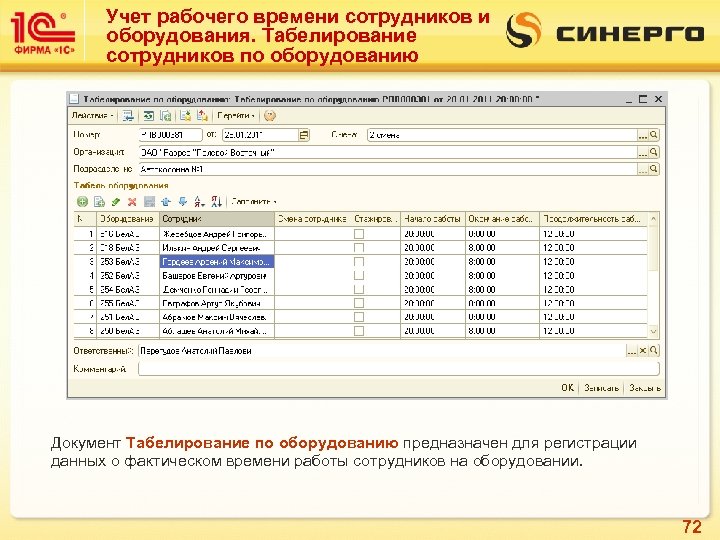Screen dimensions: 720x540
Task: Click the document structure icon before Перейти
Action: (x=202, y=116)
